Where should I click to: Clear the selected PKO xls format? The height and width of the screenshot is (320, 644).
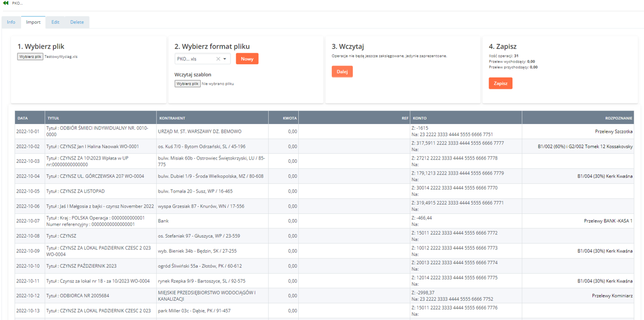(218, 59)
